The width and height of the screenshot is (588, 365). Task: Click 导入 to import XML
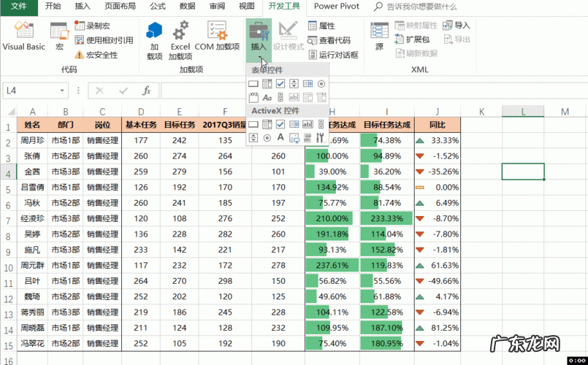pos(456,25)
